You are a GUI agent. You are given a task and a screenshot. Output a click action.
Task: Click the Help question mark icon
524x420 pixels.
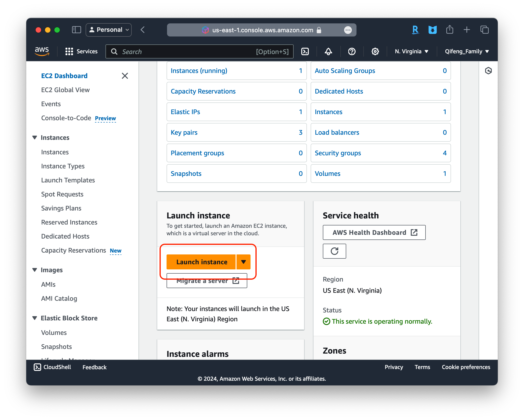pyautogui.click(x=351, y=51)
